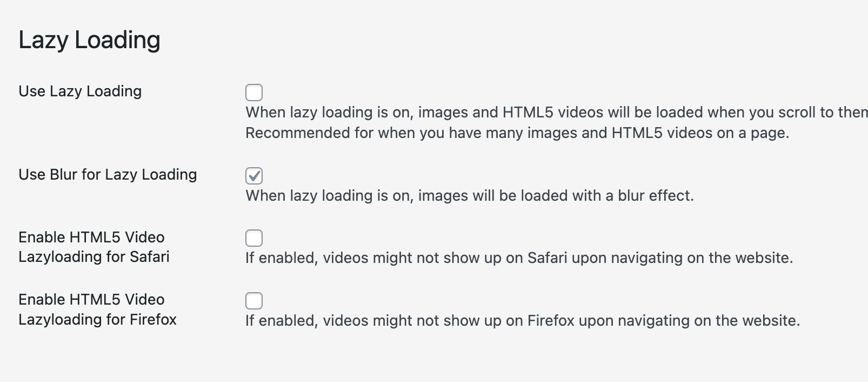Image resolution: width=868 pixels, height=382 pixels.
Task: Toggle the first checkbox in the settings list
Action: pyautogui.click(x=254, y=93)
